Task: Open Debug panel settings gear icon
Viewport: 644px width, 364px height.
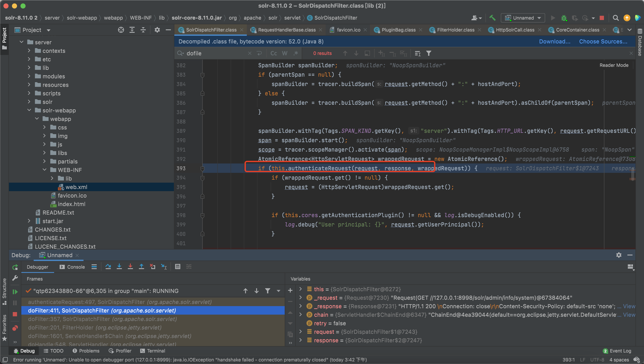Action: [618, 255]
